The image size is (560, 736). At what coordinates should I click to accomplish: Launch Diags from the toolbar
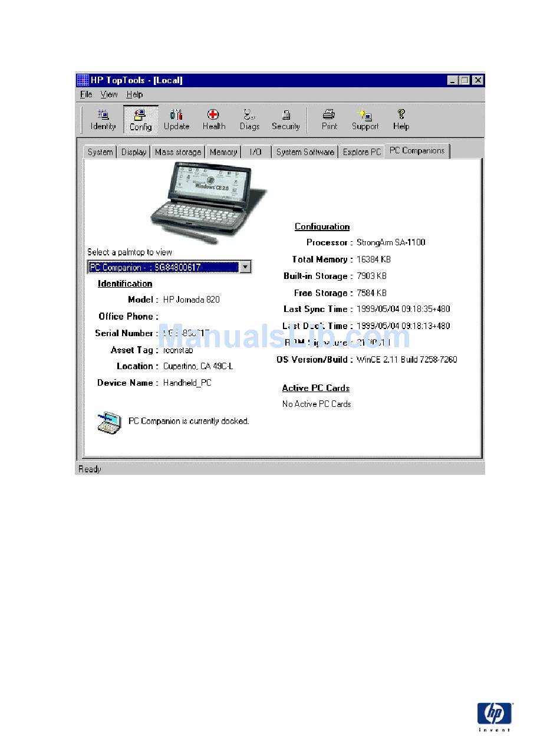[x=249, y=119]
